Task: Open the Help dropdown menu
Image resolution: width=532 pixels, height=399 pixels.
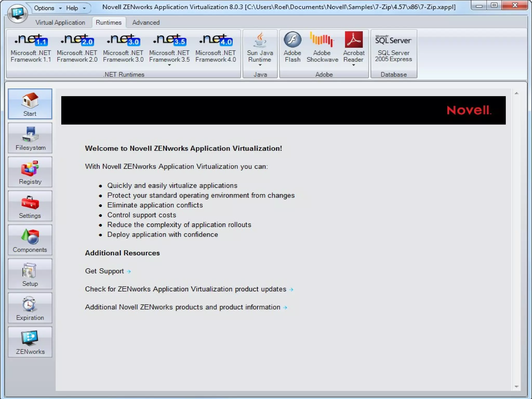Action: [76, 8]
